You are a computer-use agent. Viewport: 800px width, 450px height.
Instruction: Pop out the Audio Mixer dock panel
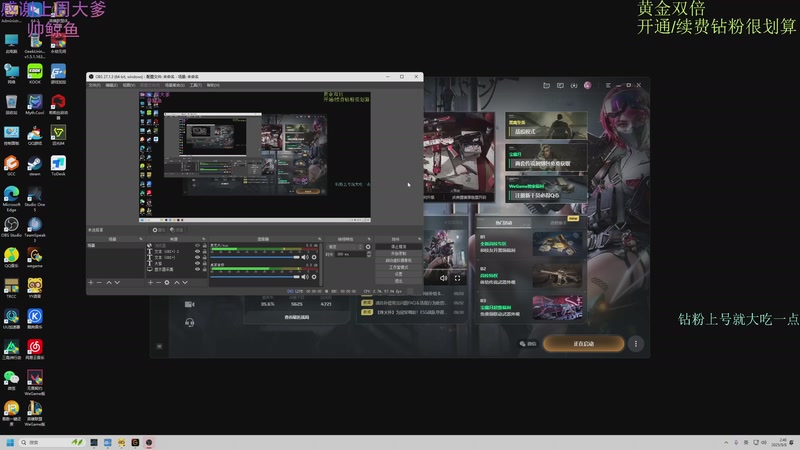pyautogui.click(x=319, y=239)
